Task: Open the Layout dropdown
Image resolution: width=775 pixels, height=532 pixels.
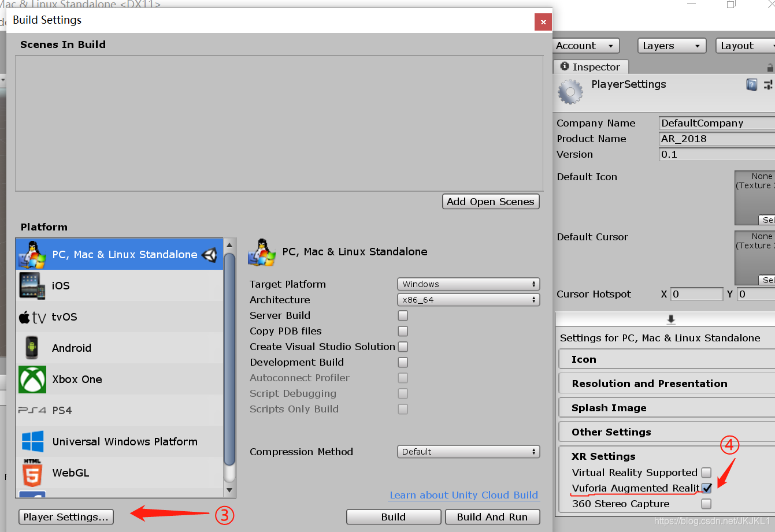Action: pos(745,46)
